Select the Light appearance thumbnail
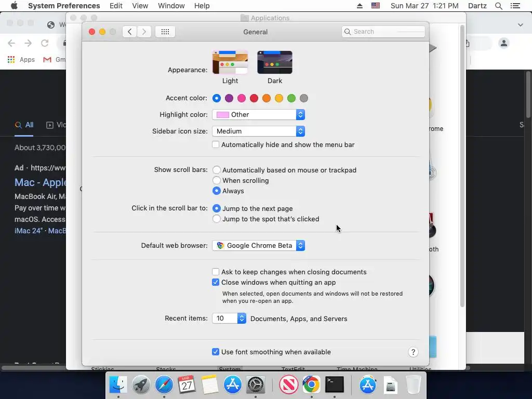The width and height of the screenshot is (532, 399). click(x=230, y=62)
